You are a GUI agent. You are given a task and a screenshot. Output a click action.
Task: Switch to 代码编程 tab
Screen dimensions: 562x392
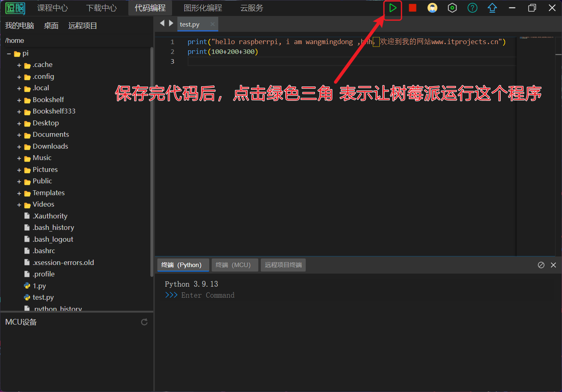(150, 8)
